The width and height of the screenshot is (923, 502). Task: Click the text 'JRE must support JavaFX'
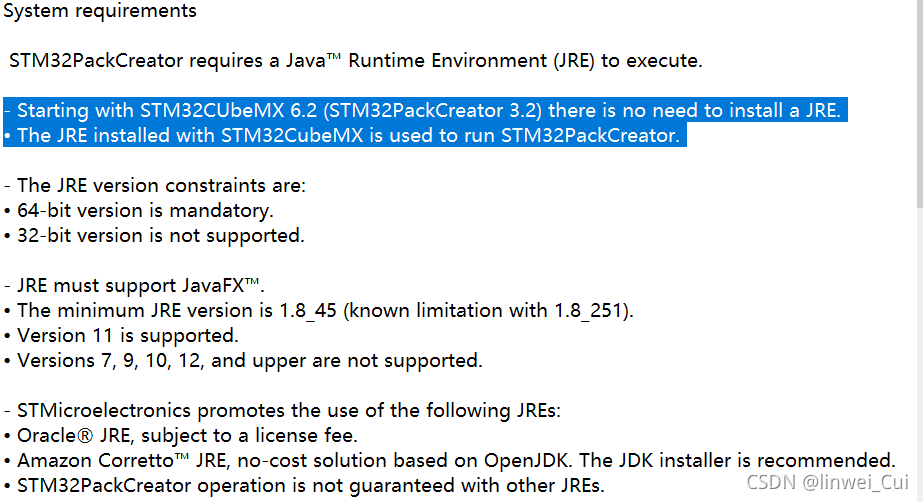[x=134, y=285]
